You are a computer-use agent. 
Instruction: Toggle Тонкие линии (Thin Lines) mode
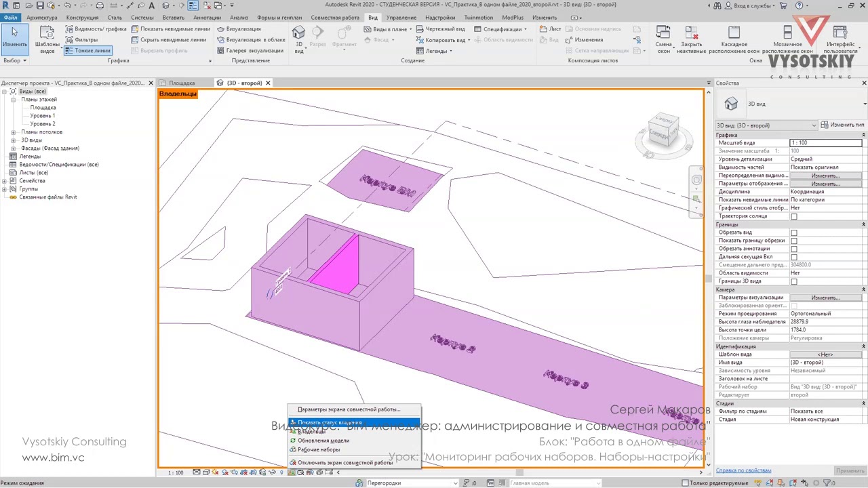tap(87, 51)
